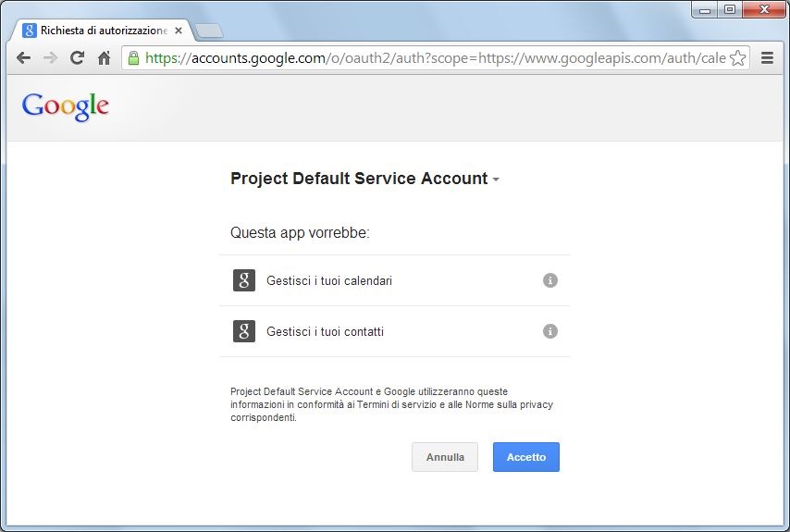The width and height of the screenshot is (790, 532).
Task: Show info for Gestisci i tuoi calendari
Action: [x=550, y=280]
